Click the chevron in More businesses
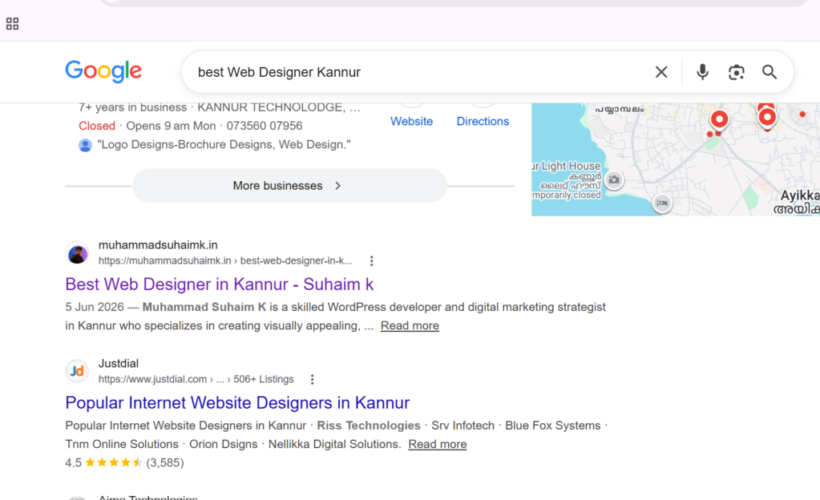This screenshot has height=500, width=820. [338, 186]
